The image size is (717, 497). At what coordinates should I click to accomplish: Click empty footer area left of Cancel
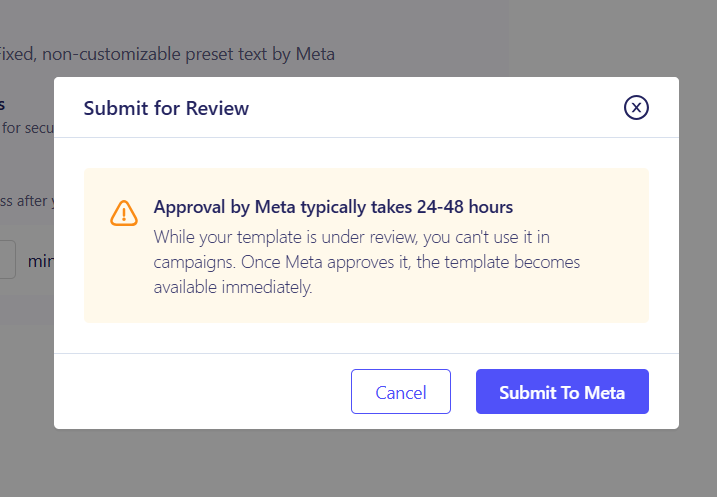point(201,391)
